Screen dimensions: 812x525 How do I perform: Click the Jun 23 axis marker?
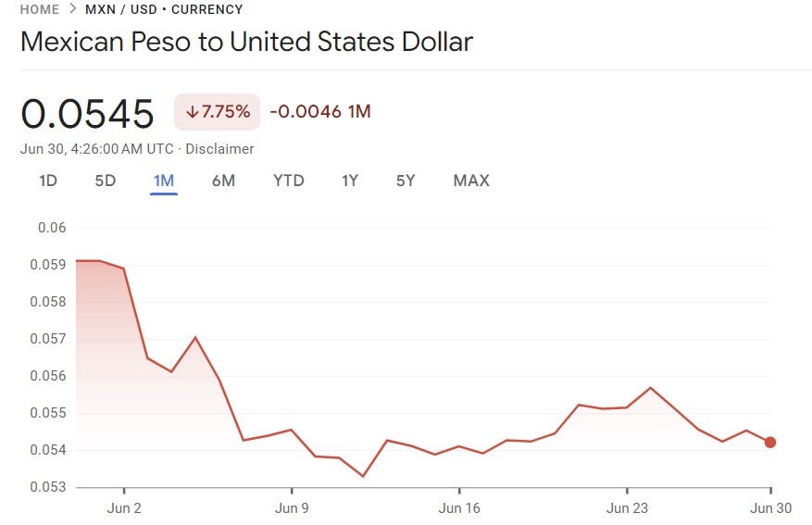click(x=627, y=508)
